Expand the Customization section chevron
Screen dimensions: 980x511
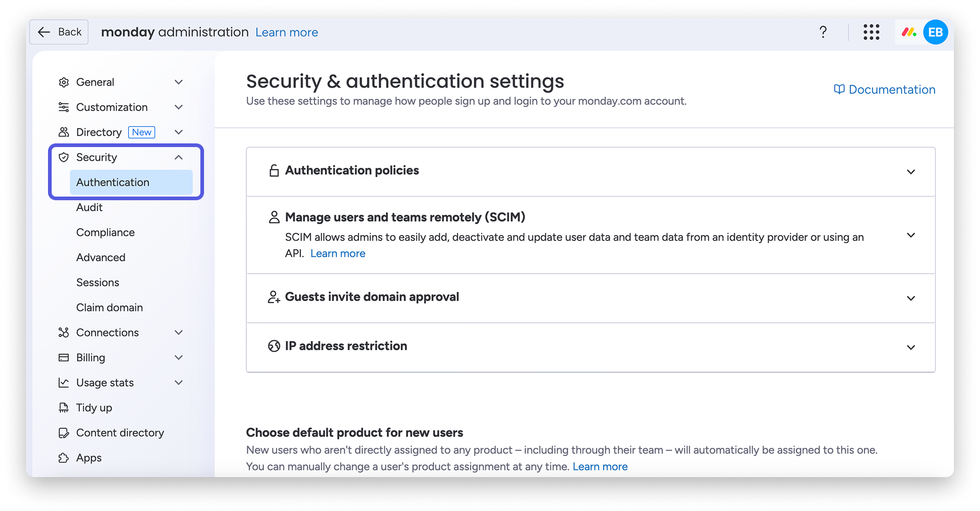pos(178,107)
